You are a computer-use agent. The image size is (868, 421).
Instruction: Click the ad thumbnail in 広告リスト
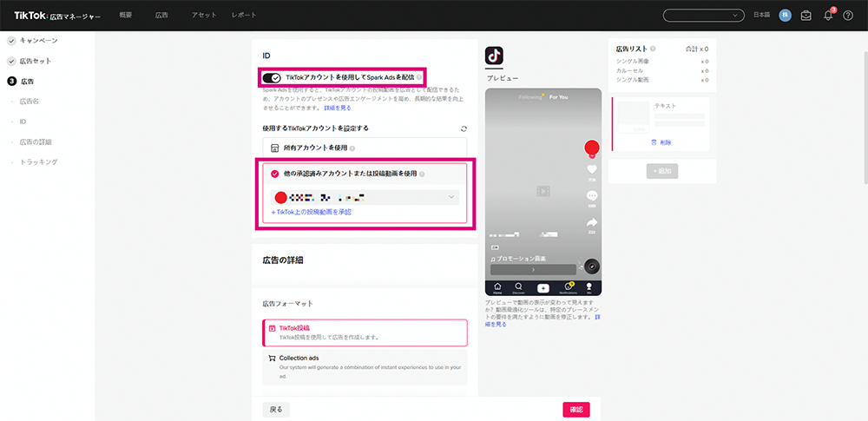(x=634, y=116)
